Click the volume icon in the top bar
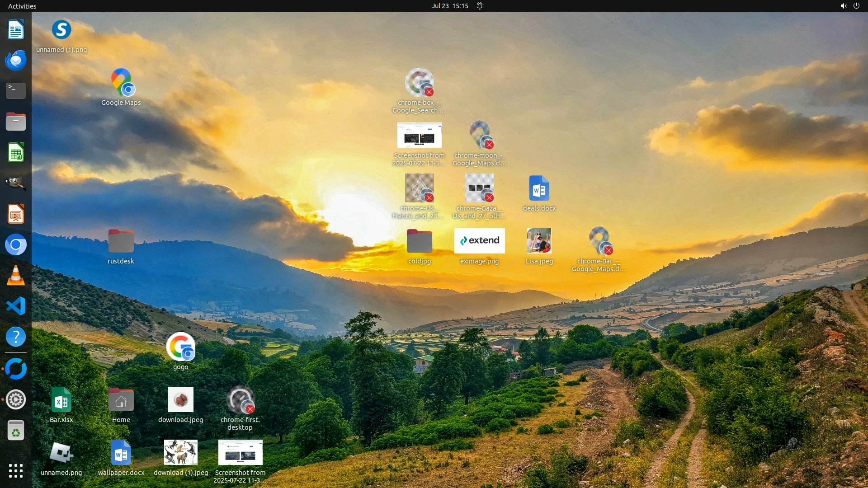This screenshot has width=868, height=488. (x=843, y=6)
